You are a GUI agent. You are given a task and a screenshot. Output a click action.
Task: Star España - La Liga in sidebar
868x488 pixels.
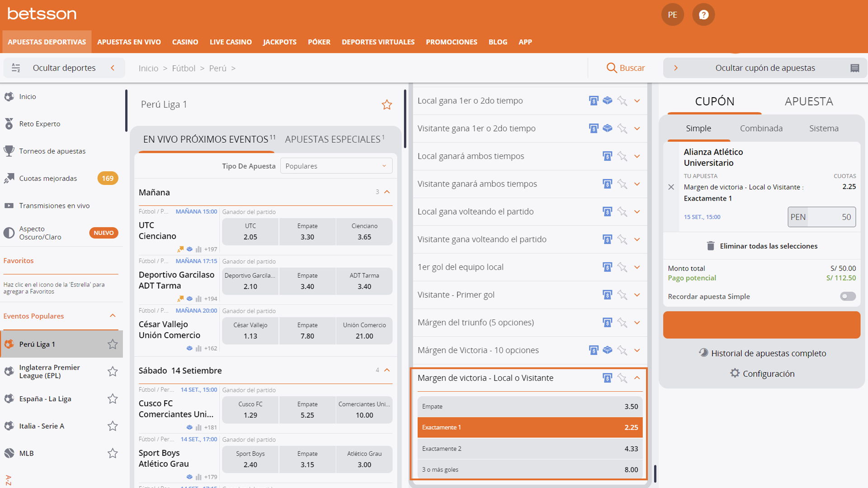click(x=113, y=399)
